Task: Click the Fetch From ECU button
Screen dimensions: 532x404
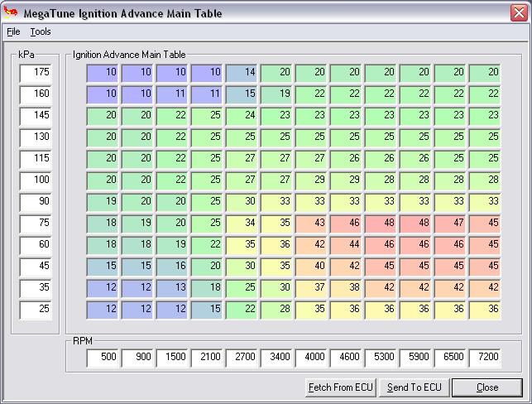Action: 341,387
